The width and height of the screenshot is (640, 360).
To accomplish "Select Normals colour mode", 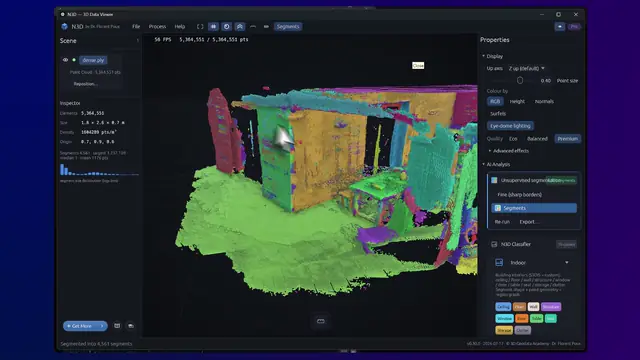I will [x=544, y=101].
